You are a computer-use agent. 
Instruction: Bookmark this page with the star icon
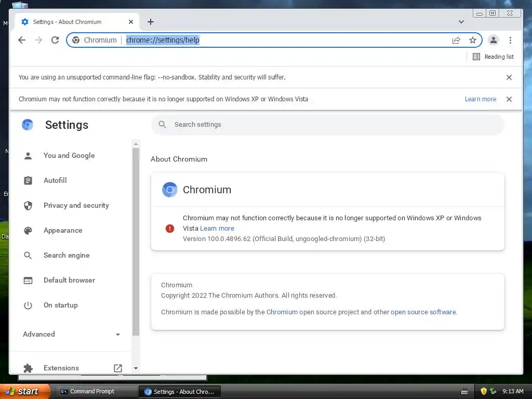click(x=473, y=41)
